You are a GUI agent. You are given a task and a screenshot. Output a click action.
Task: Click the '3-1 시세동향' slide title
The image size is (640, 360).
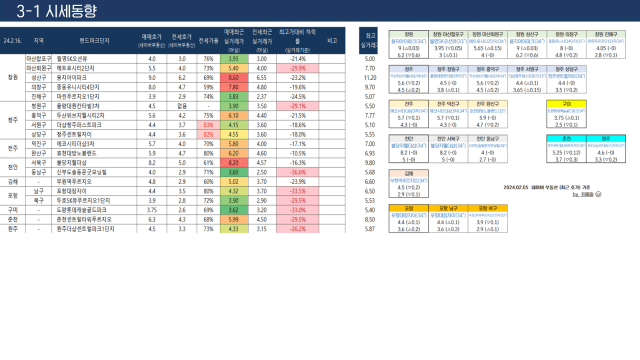pos(56,11)
